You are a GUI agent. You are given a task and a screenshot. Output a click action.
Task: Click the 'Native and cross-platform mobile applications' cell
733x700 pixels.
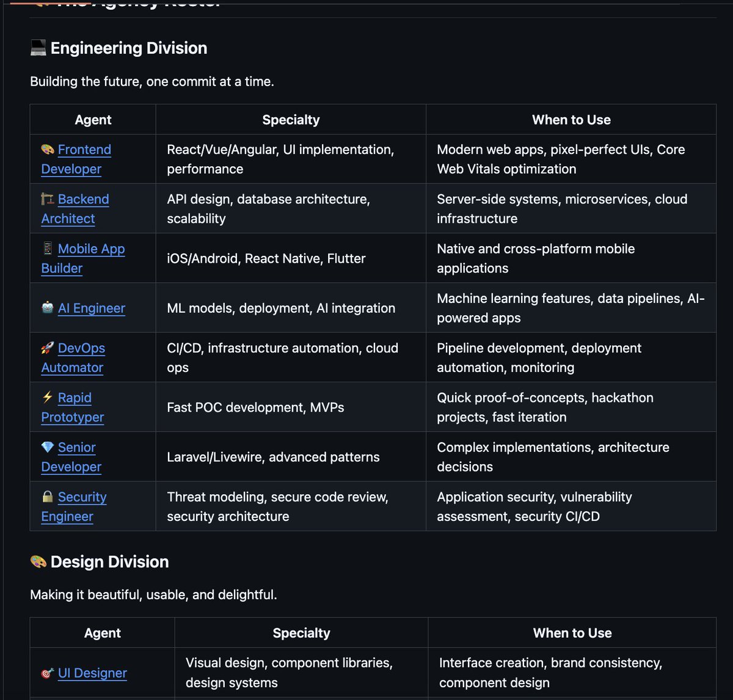pos(571,258)
